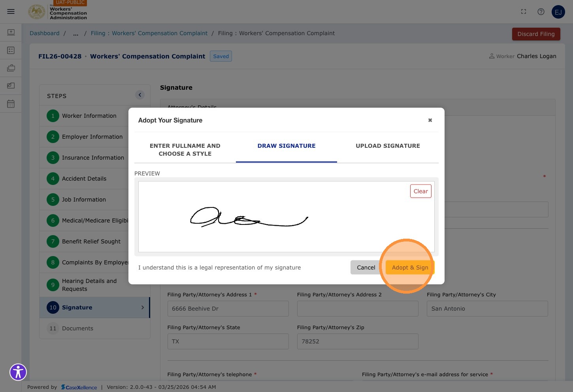This screenshot has height=392, width=573.
Task: Switch to Enter Fullname and Choose a Style tab
Action: pyautogui.click(x=185, y=149)
